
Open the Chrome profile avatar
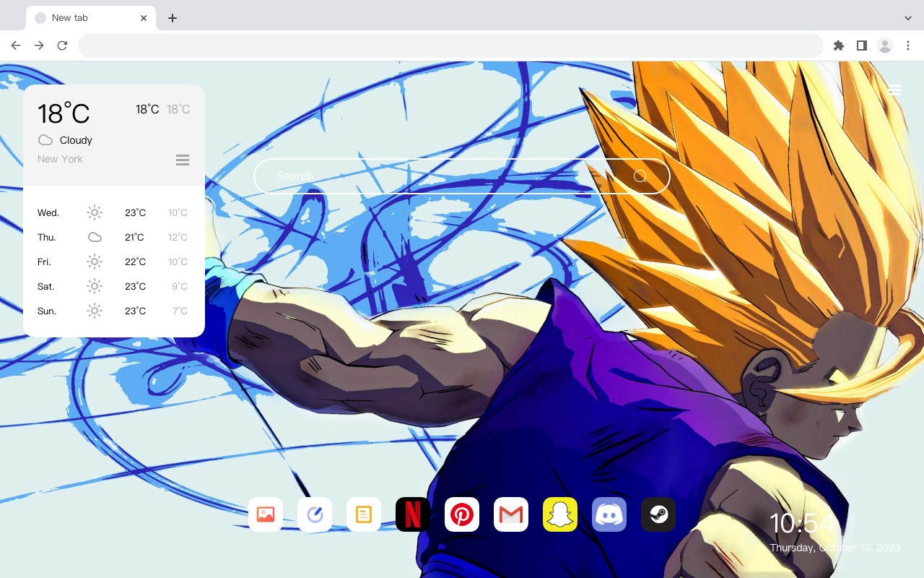point(885,46)
